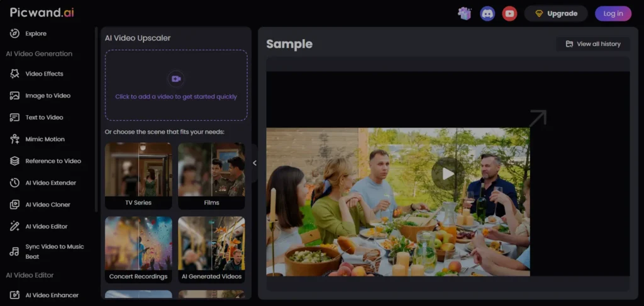Select the AI Video Editor menu label

pyautogui.click(x=47, y=226)
